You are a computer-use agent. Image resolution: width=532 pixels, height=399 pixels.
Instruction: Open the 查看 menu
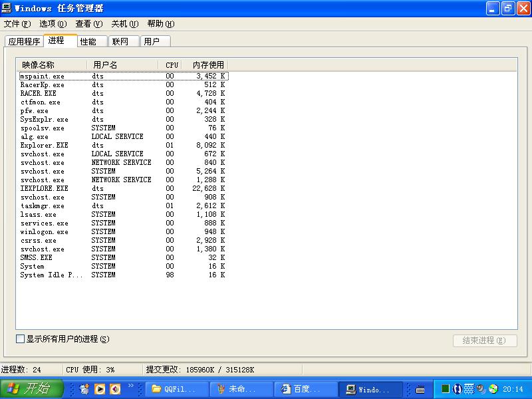click(x=89, y=24)
